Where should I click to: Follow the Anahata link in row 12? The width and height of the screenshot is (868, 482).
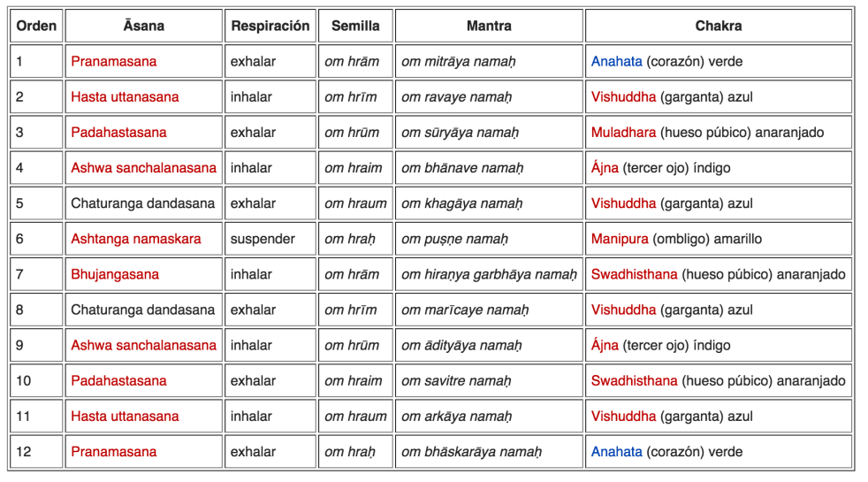click(x=616, y=452)
